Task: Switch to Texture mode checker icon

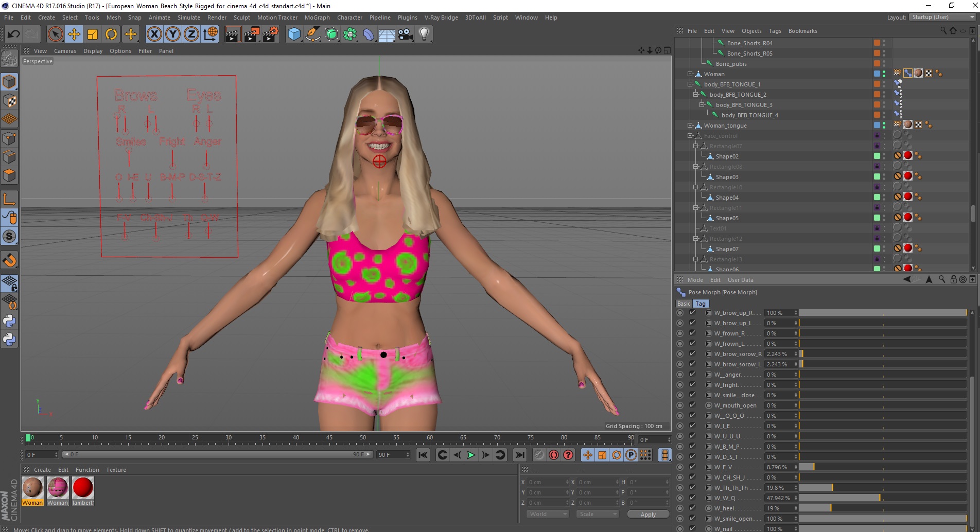Action: click(9, 101)
